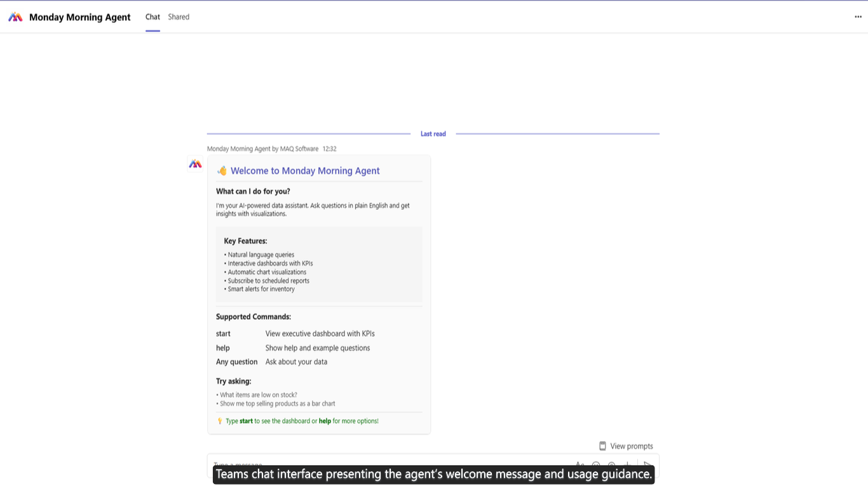Click the 'start' command name in the commands table
Screen dimensions: 868x488
223,334
